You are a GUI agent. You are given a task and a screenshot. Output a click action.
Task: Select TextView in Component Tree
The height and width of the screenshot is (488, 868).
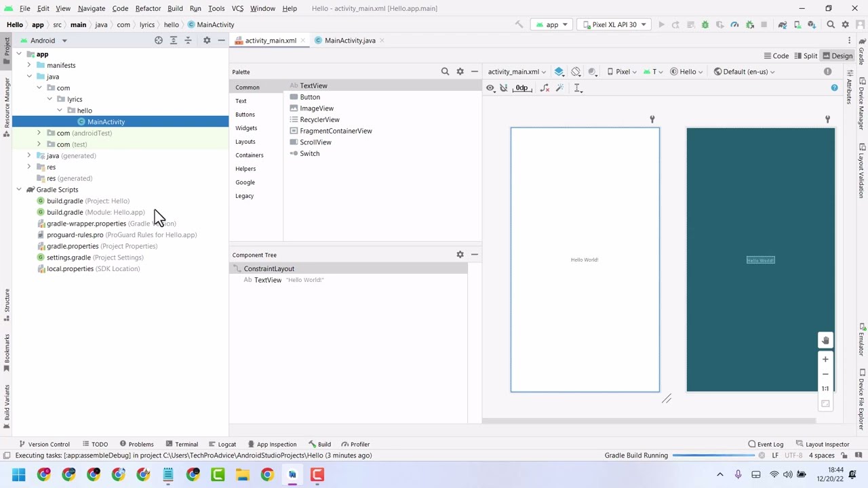[x=267, y=280]
